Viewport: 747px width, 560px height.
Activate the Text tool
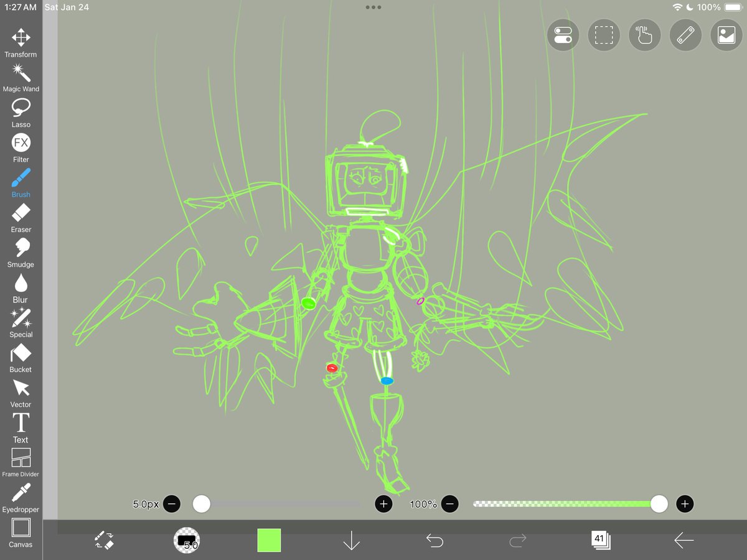tap(21, 427)
